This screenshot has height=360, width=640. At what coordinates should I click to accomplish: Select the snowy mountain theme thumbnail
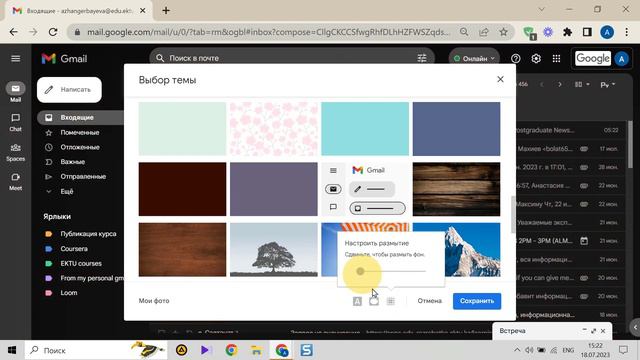(472, 249)
